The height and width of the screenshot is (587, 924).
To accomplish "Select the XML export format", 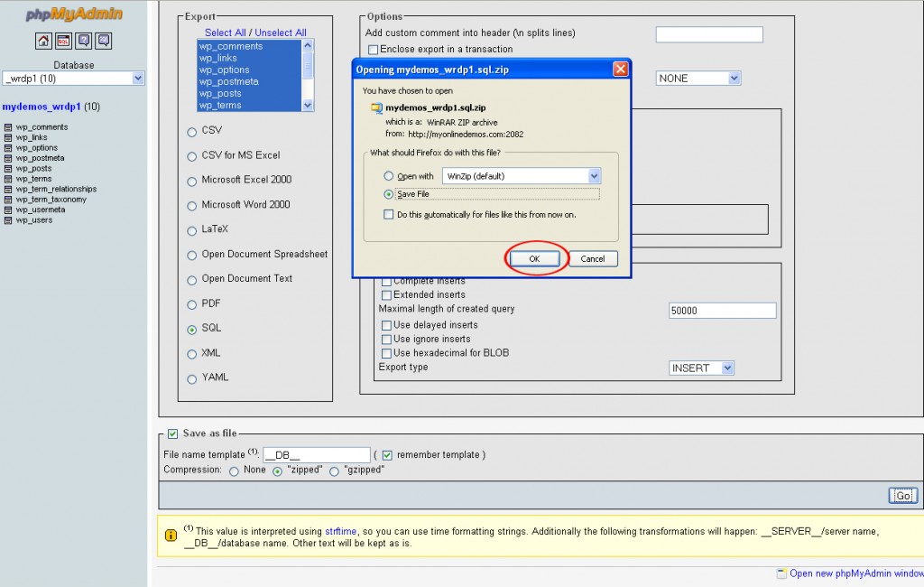I will click(x=191, y=355).
